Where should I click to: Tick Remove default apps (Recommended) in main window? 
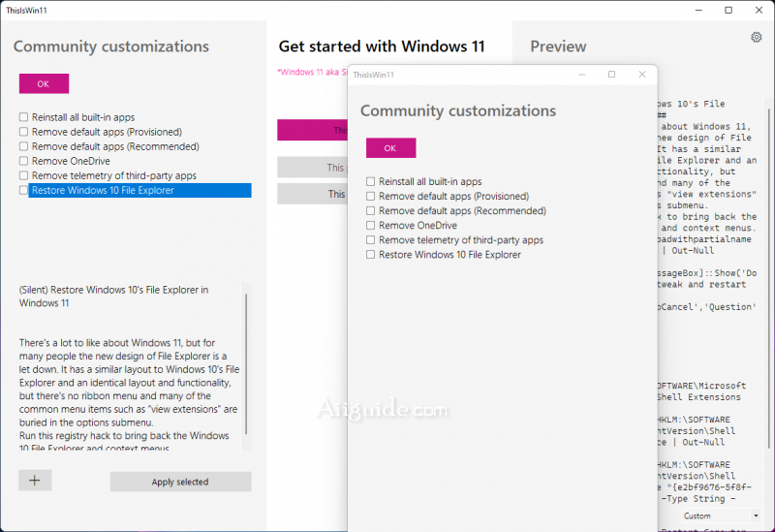click(x=23, y=146)
